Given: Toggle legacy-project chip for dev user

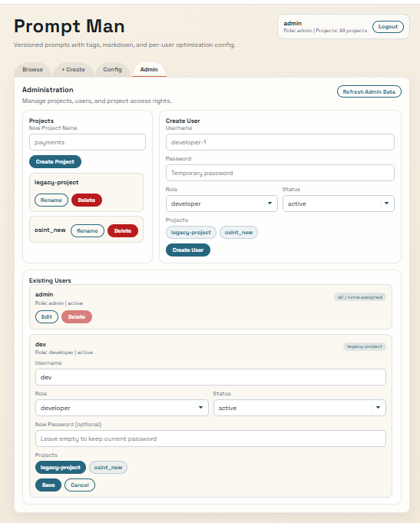Looking at the screenshot, I should (x=61, y=468).
